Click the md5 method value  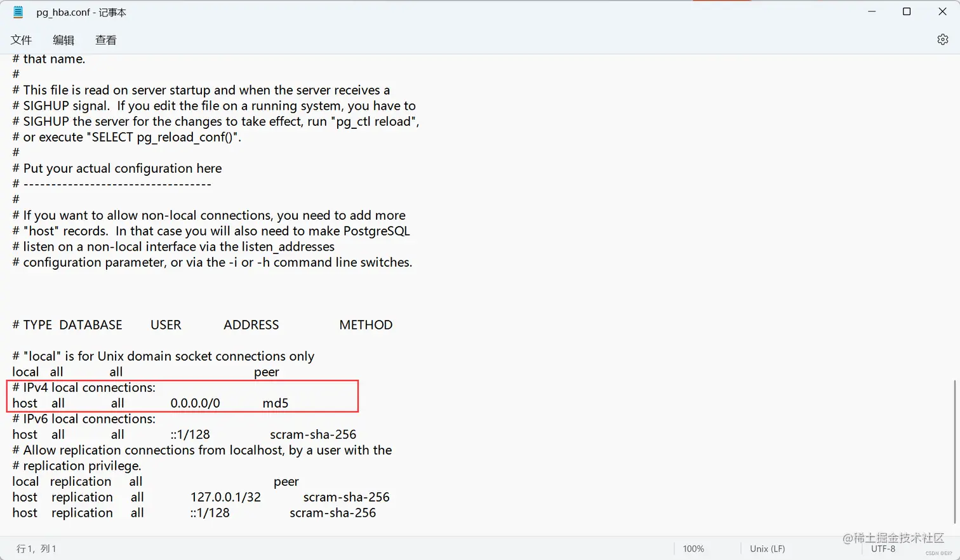(x=276, y=403)
